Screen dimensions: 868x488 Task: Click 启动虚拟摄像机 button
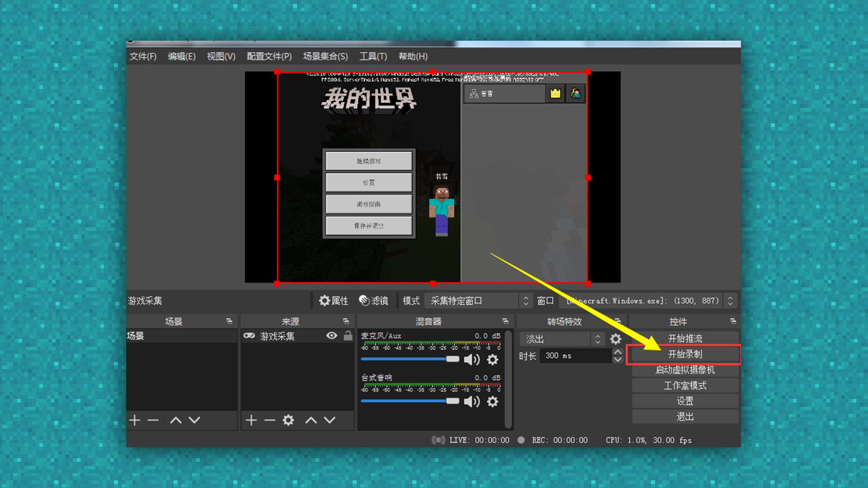tap(685, 370)
